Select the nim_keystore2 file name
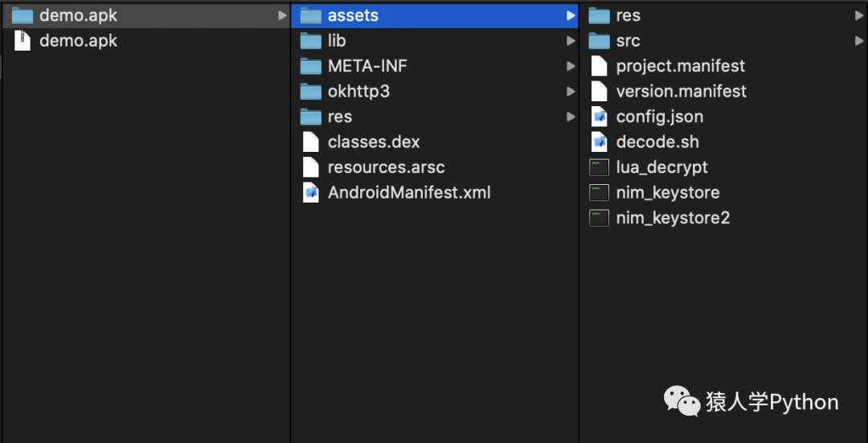Screen dimensions: 868x443 point(674,218)
